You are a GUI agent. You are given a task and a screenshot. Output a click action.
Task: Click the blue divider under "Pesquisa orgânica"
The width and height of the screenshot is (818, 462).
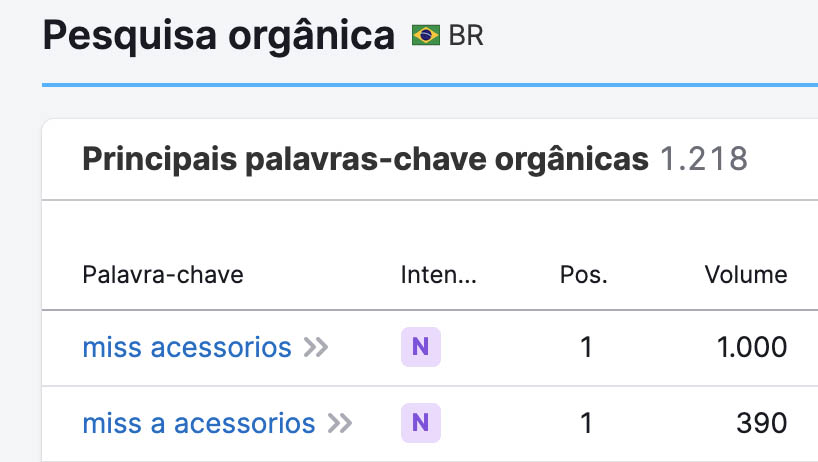pyautogui.click(x=430, y=85)
